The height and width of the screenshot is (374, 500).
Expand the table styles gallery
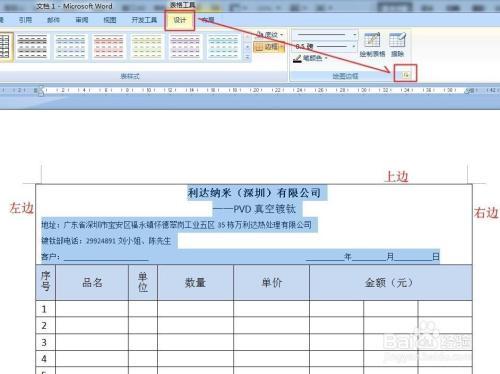pyautogui.click(x=248, y=57)
